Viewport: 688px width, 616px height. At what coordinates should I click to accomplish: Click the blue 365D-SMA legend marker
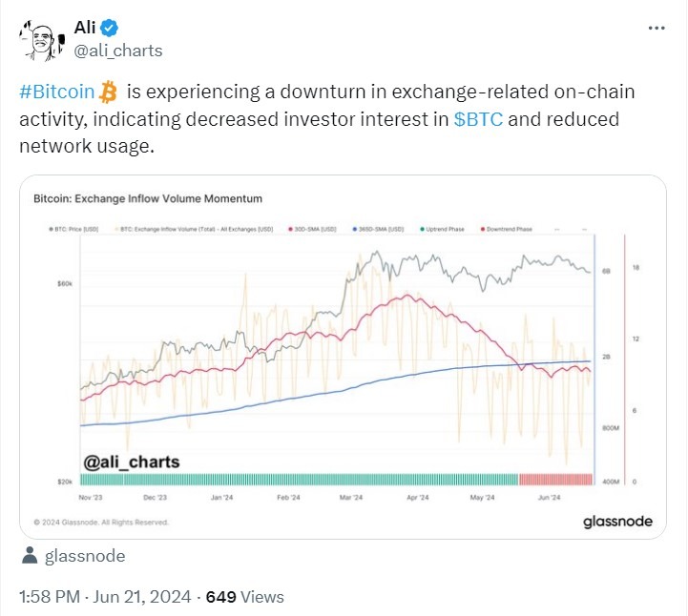352,230
